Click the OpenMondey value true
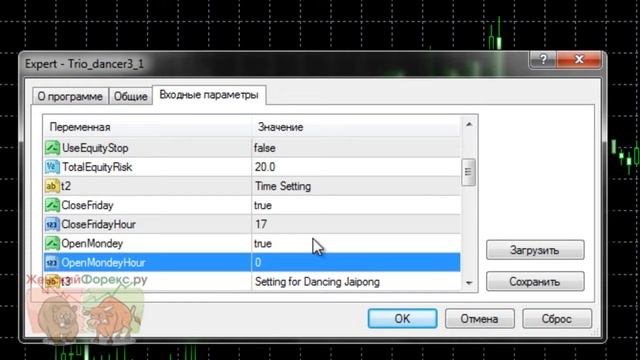 tap(262, 244)
